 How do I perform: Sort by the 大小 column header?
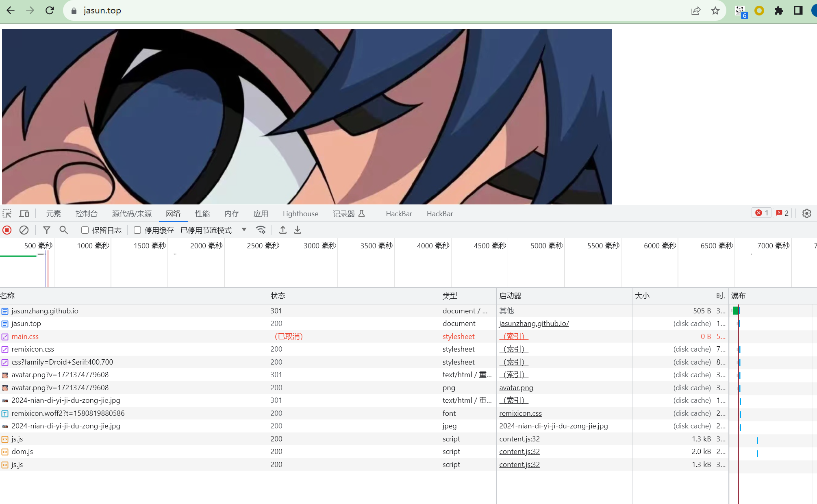click(673, 296)
